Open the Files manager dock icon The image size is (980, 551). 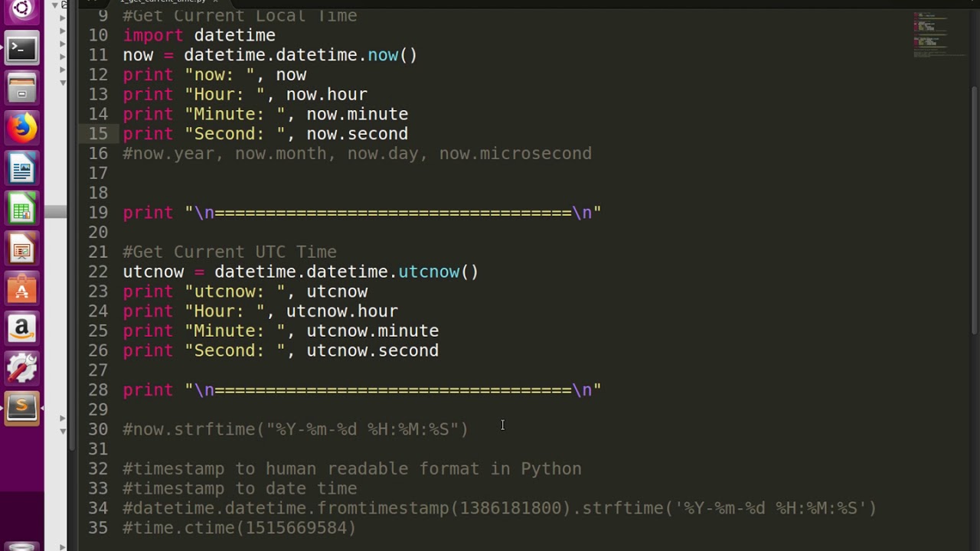[21, 89]
